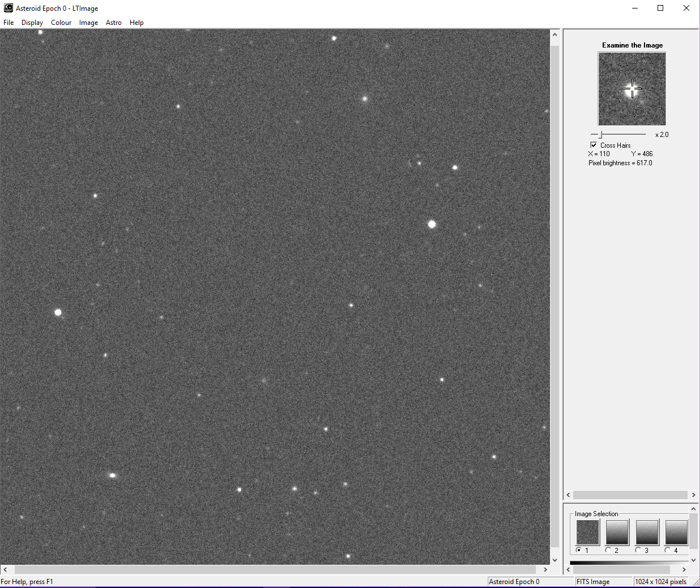
Task: Click the fourth image selection thumbnail
Action: (677, 532)
